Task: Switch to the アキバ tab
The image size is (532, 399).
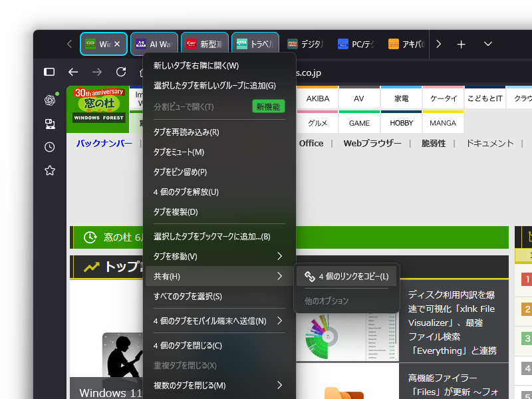Action: (406, 44)
